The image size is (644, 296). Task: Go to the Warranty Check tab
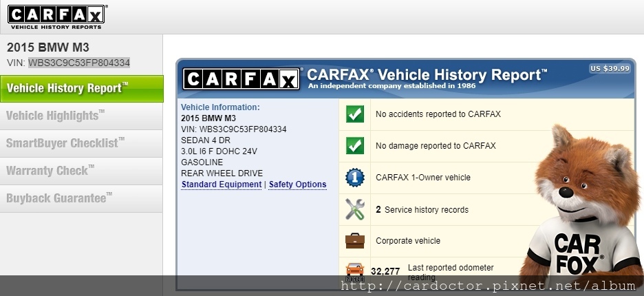point(82,171)
